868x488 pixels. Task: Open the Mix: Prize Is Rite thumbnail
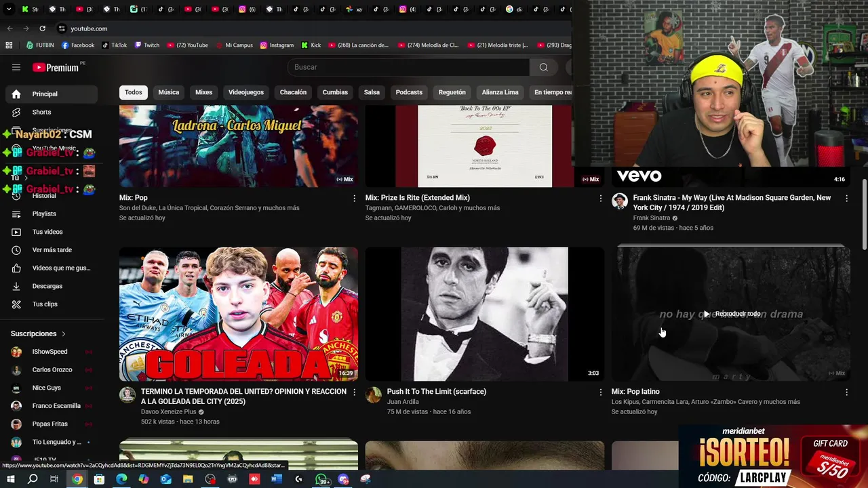click(484, 146)
